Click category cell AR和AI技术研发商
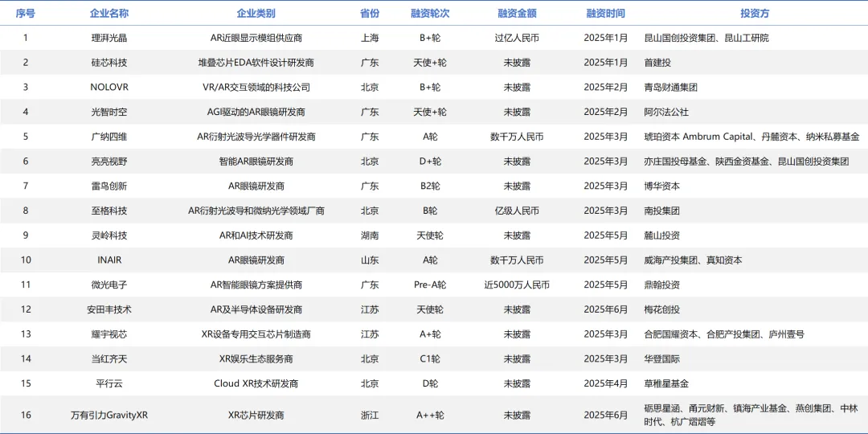The image size is (868, 434). coord(256,235)
